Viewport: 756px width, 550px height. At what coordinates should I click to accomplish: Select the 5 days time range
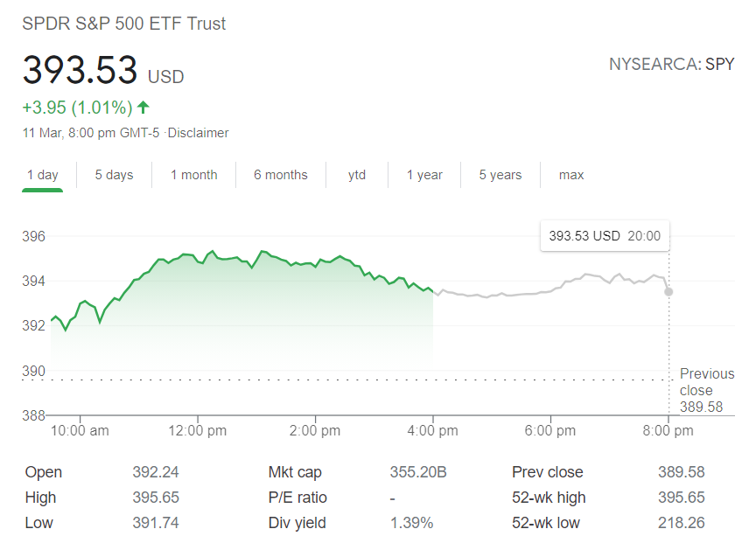click(x=114, y=175)
